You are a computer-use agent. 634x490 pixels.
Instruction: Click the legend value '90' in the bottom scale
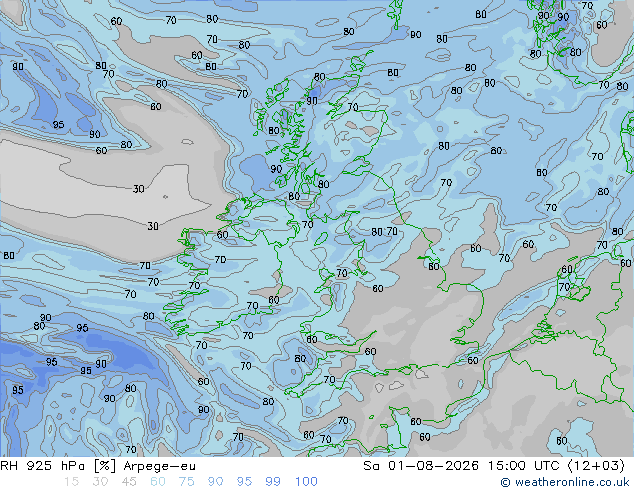point(215,482)
